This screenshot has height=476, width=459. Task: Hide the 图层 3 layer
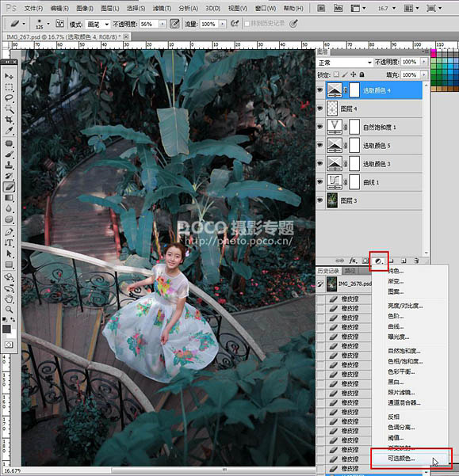(x=319, y=200)
